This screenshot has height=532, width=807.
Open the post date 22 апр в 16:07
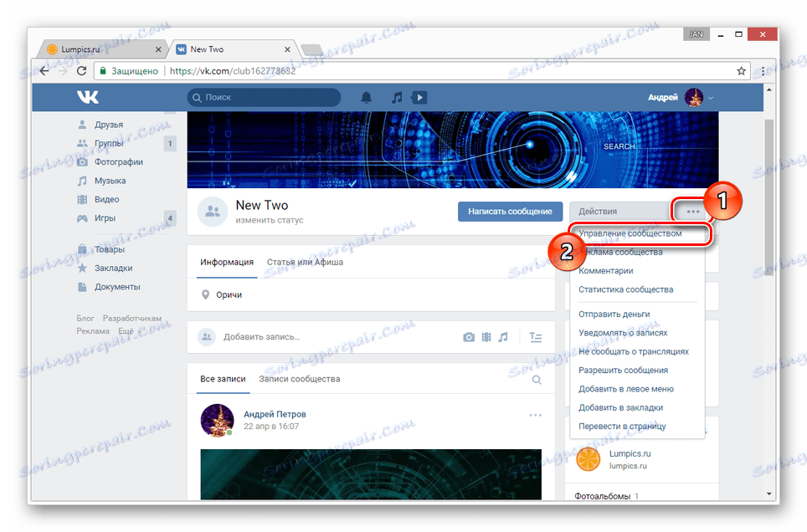click(271, 427)
